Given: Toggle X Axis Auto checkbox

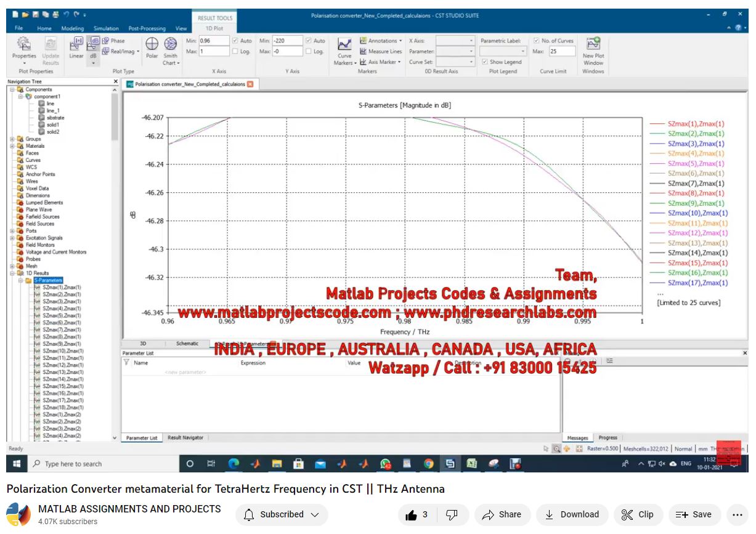Looking at the screenshot, I should click(x=235, y=41).
